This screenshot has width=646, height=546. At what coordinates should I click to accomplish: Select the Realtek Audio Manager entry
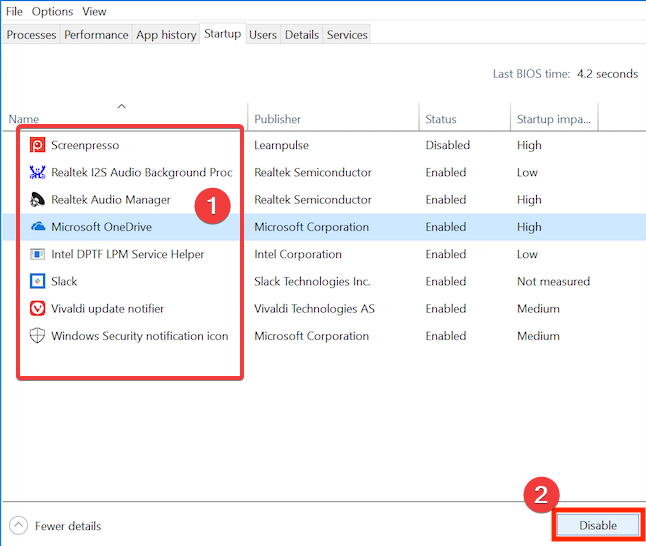(110, 200)
